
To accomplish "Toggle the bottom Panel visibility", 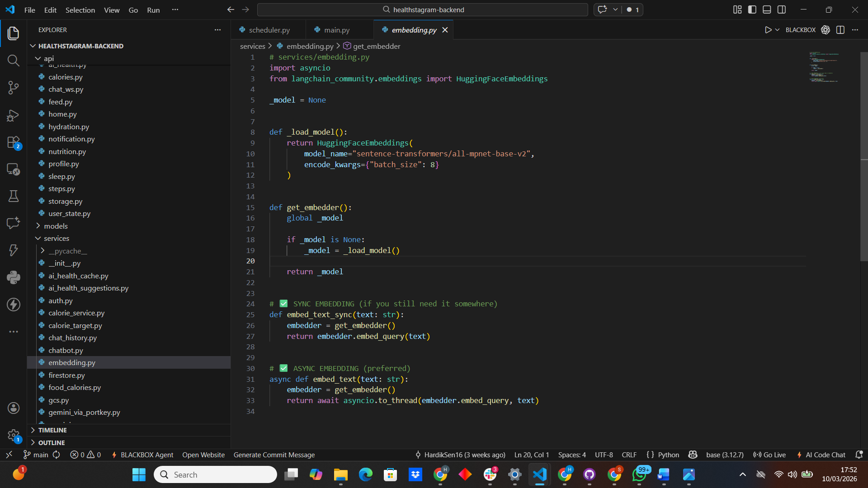I will click(x=767, y=9).
